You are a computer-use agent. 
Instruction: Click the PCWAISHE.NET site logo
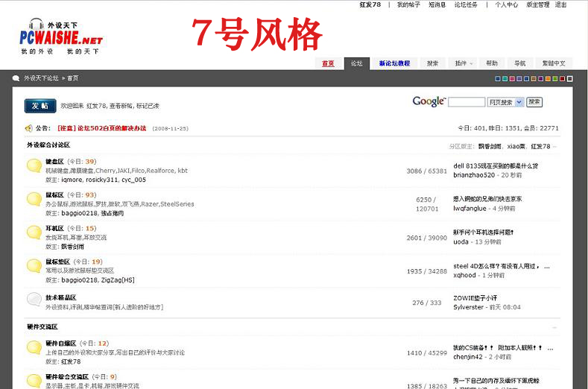[60, 36]
